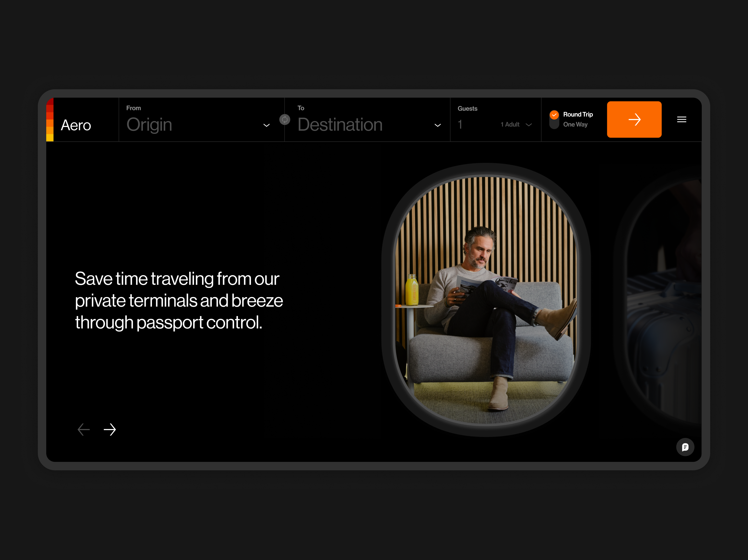Select the Round Trip option
The width and height of the screenshot is (748, 560).
[578, 115]
